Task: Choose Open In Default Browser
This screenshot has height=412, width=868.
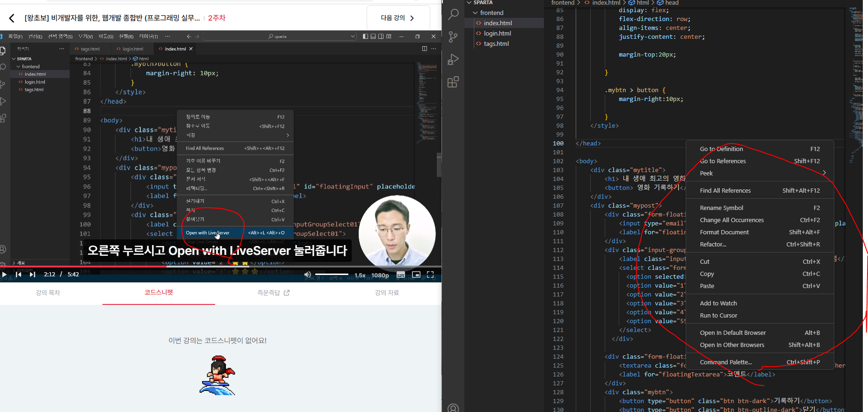Action: pyautogui.click(x=759, y=333)
